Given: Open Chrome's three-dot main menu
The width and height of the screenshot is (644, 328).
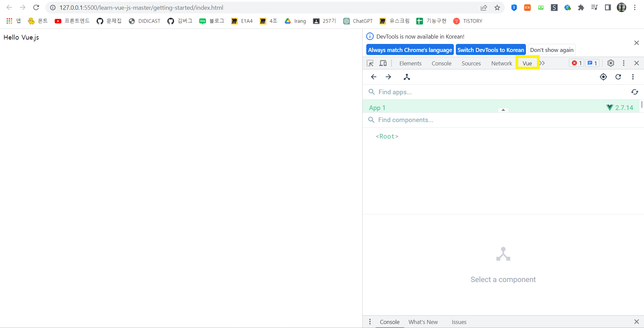Looking at the screenshot, I should 635,7.
